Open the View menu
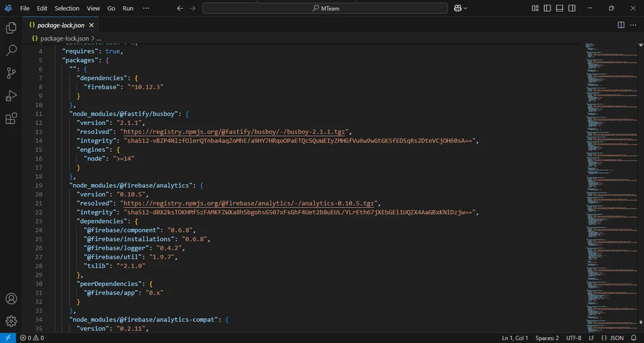 point(93,8)
